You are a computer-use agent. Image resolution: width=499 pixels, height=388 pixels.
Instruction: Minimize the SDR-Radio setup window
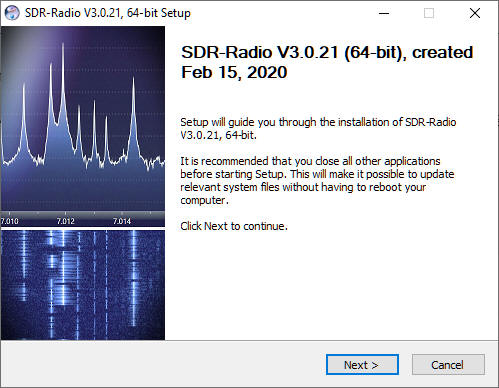(384, 13)
